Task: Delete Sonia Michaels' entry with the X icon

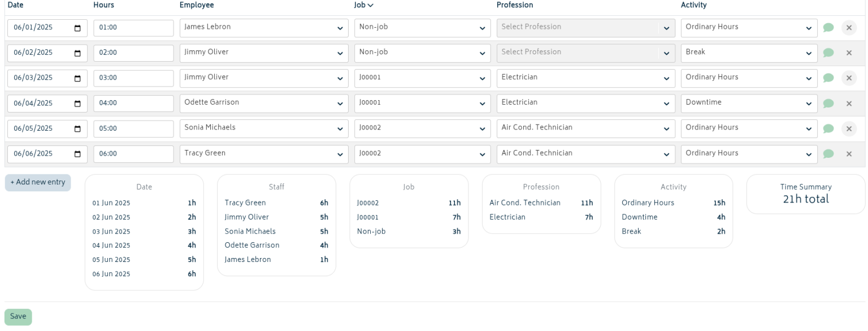Action: 849,128
